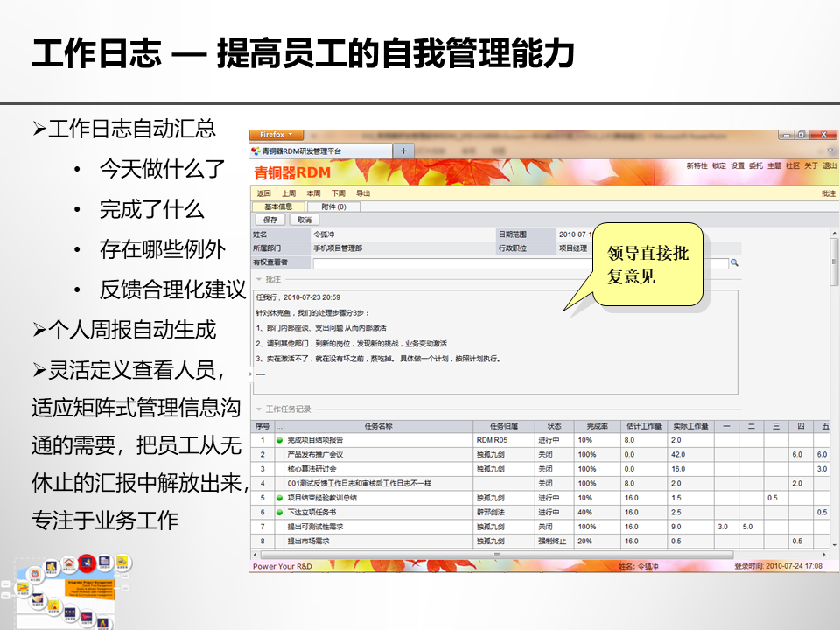Click the 保存 button
The width and height of the screenshot is (840, 630).
click(x=270, y=220)
